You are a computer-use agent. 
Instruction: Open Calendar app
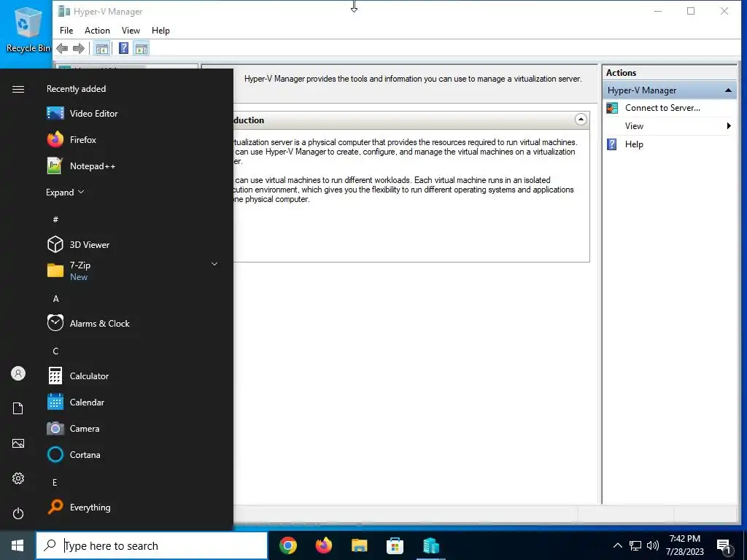(133, 402)
